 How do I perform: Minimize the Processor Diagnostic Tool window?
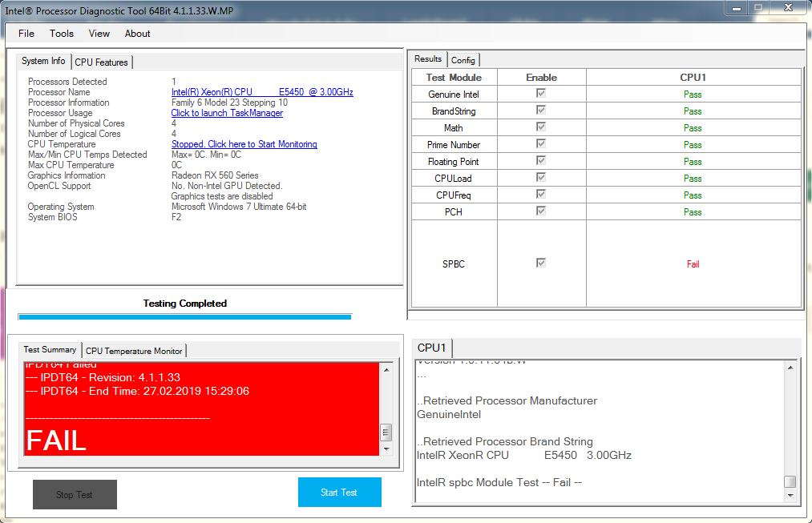(x=737, y=8)
